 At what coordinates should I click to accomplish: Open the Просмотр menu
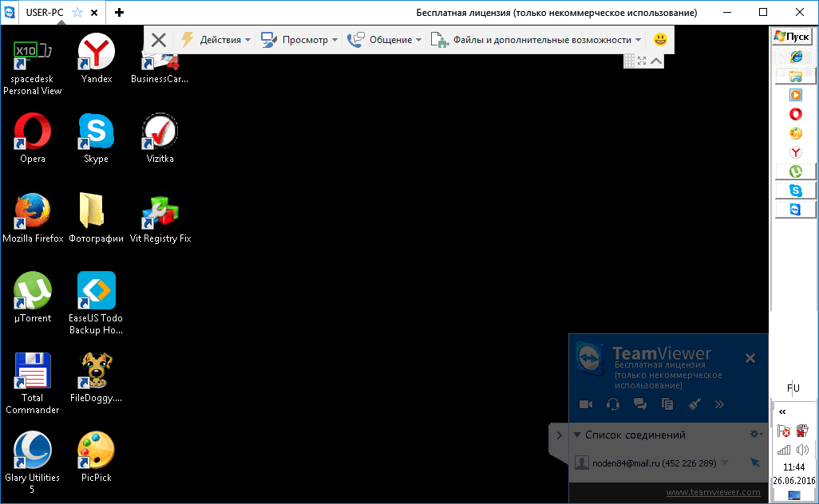pos(299,40)
